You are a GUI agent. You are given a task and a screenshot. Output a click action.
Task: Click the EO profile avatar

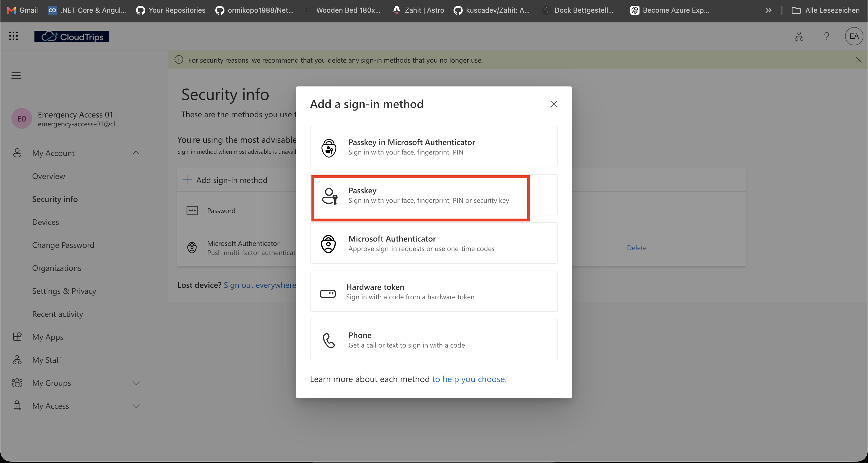(22, 118)
